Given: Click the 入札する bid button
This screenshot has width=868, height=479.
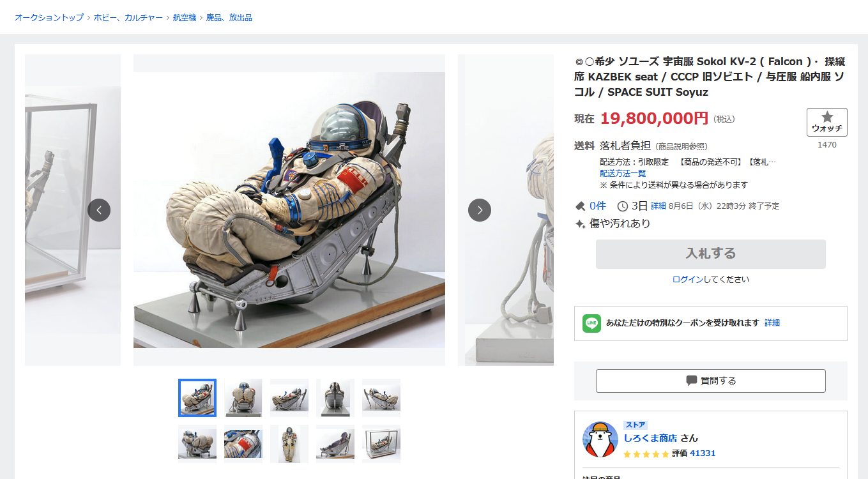Looking at the screenshot, I should (x=711, y=254).
